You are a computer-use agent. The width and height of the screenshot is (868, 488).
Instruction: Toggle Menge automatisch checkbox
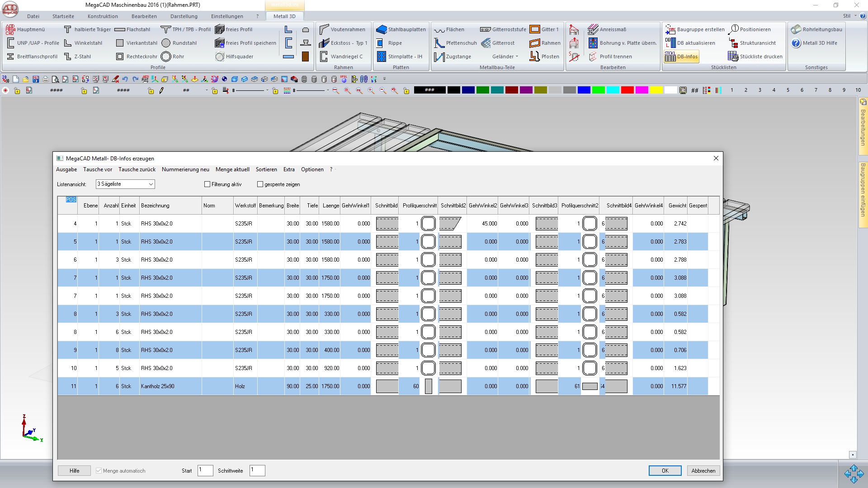pos(99,471)
